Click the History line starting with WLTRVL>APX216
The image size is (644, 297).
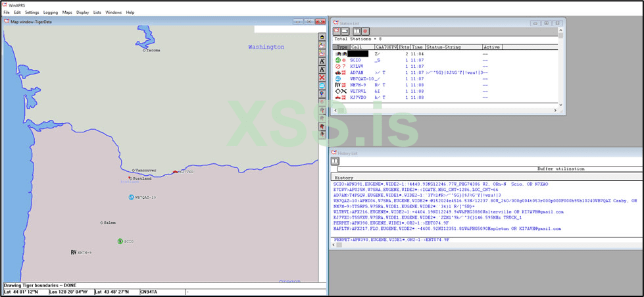tap(449, 212)
